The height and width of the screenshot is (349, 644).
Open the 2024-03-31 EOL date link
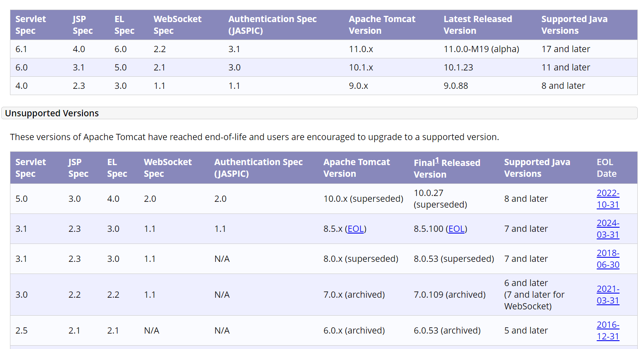pos(608,229)
